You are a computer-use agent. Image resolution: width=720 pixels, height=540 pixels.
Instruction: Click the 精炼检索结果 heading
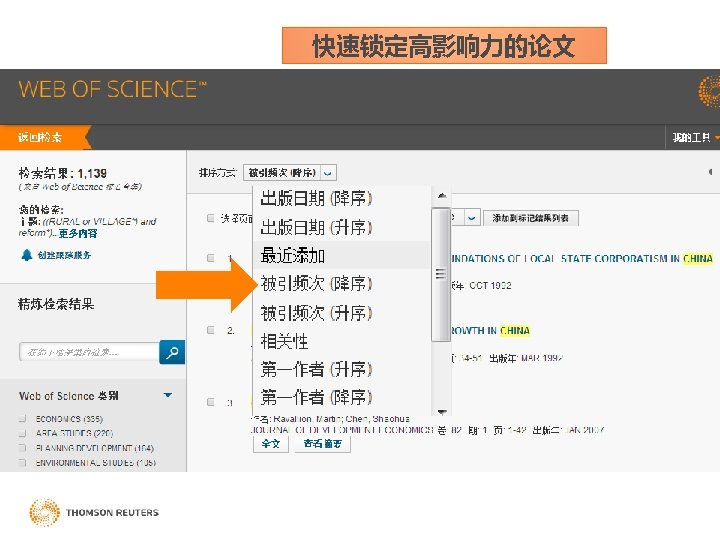click(x=56, y=304)
